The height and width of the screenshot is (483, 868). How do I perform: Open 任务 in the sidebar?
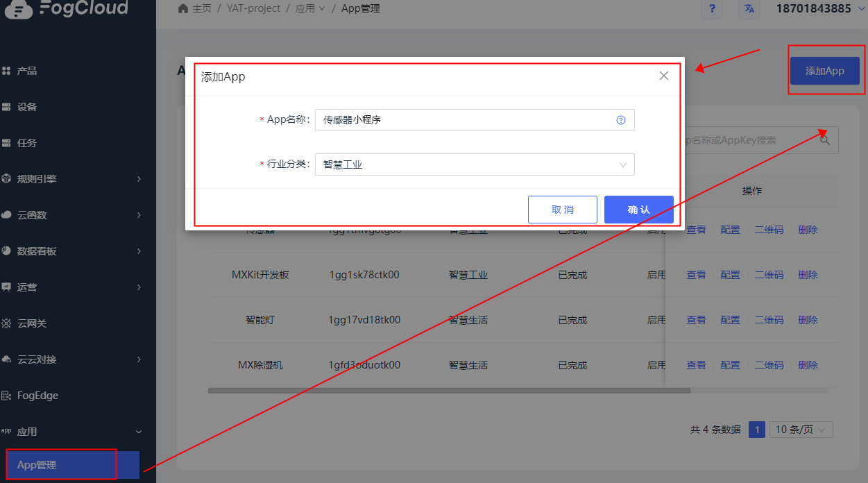(x=27, y=143)
